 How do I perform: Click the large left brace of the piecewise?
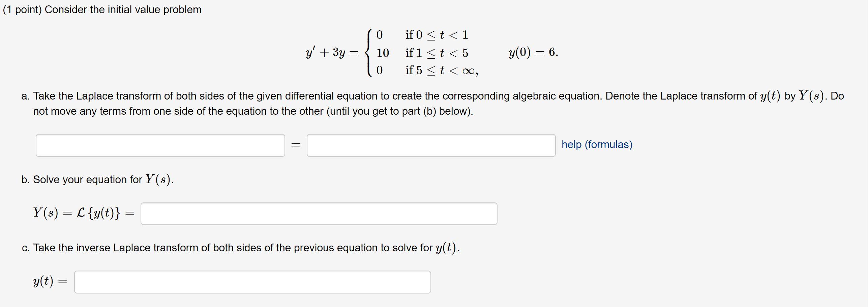(x=369, y=53)
